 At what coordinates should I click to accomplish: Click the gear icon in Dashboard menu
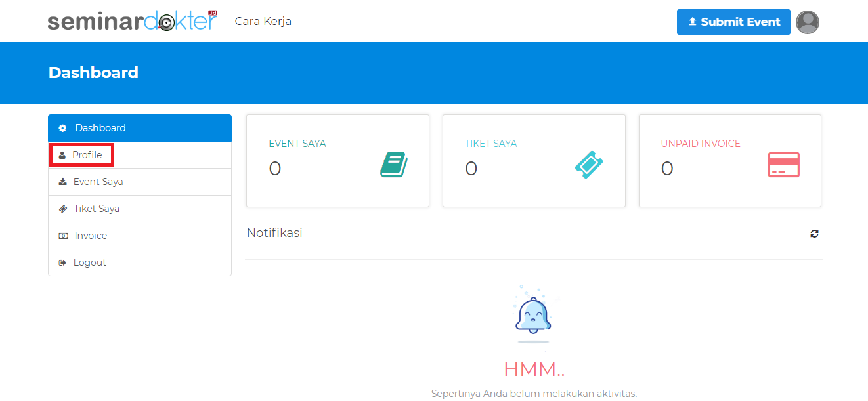pos(62,128)
